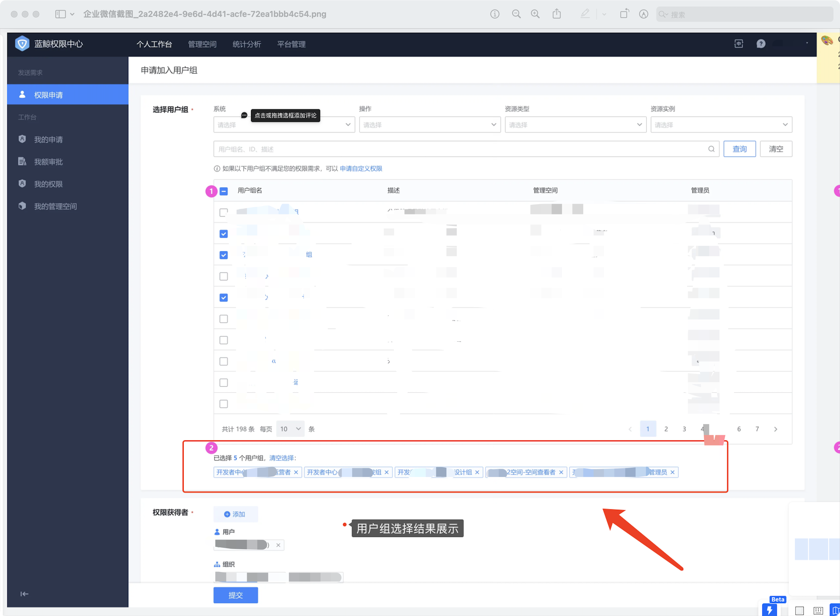Click the 提交 submit button
Viewport: 840px width, 616px height.
235,595
